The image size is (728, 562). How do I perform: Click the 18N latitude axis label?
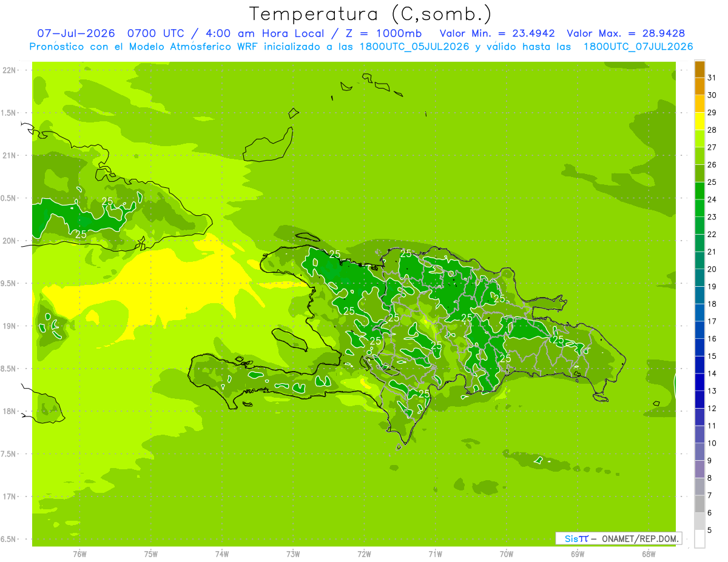point(10,411)
